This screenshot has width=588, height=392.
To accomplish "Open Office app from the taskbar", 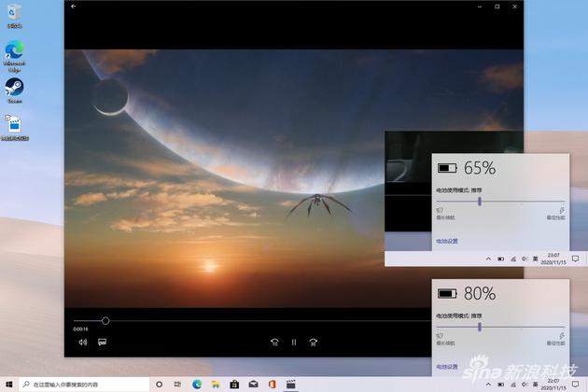I will [x=271, y=384].
